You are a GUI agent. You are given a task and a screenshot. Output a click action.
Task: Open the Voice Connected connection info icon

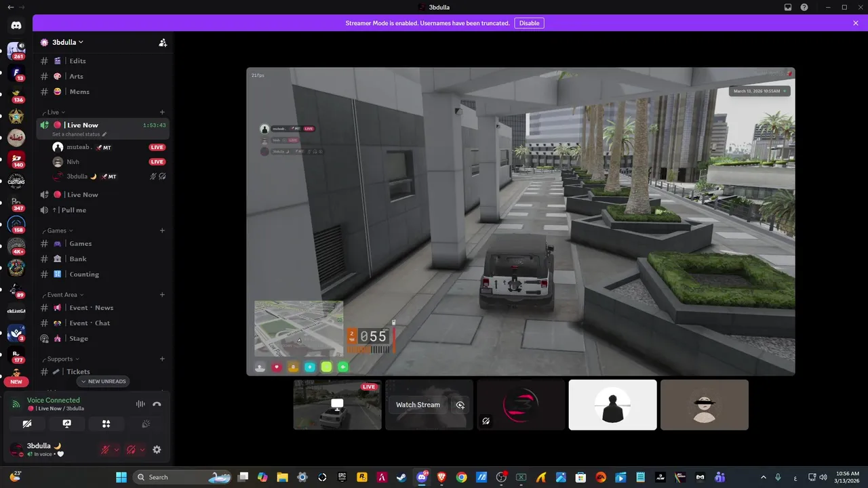point(16,404)
